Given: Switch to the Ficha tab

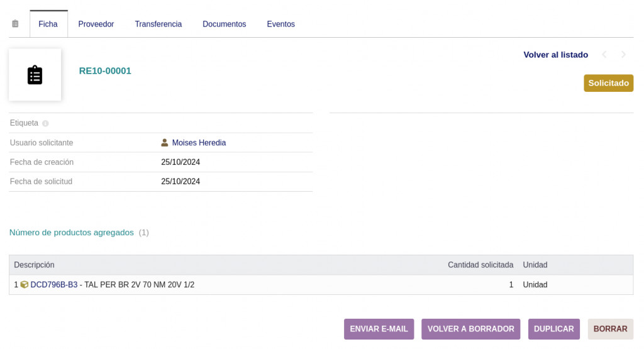Looking at the screenshot, I should (48, 24).
